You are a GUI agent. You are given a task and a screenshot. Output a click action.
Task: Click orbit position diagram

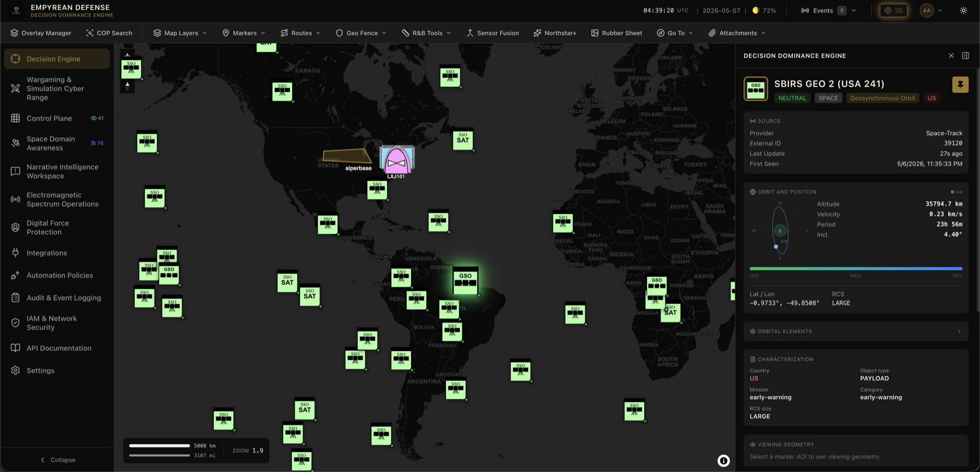tap(780, 231)
